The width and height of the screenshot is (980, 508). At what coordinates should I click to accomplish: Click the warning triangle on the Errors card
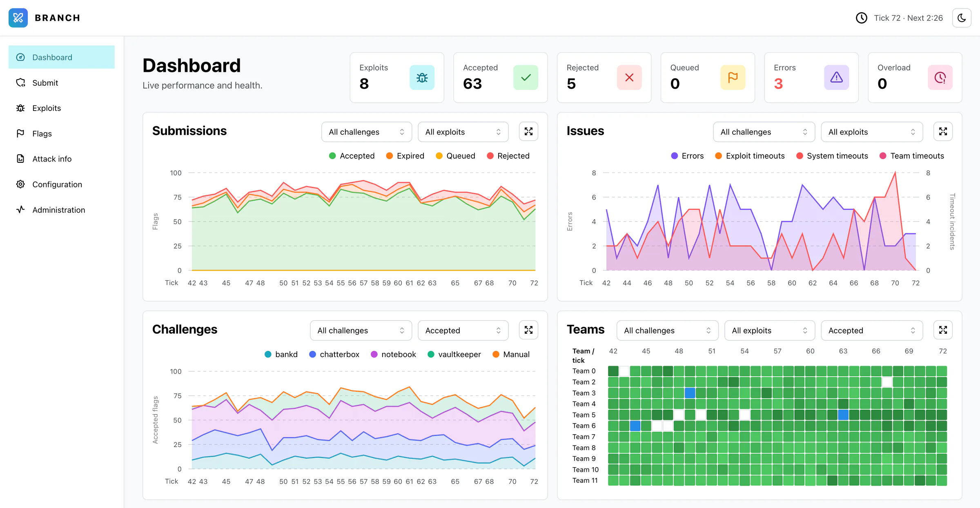coord(837,78)
